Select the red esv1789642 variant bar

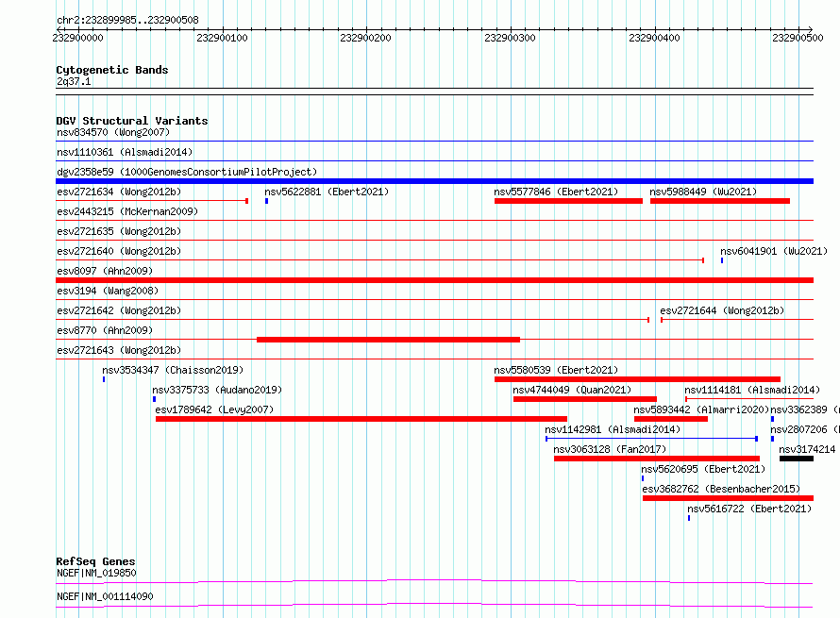click(361, 419)
